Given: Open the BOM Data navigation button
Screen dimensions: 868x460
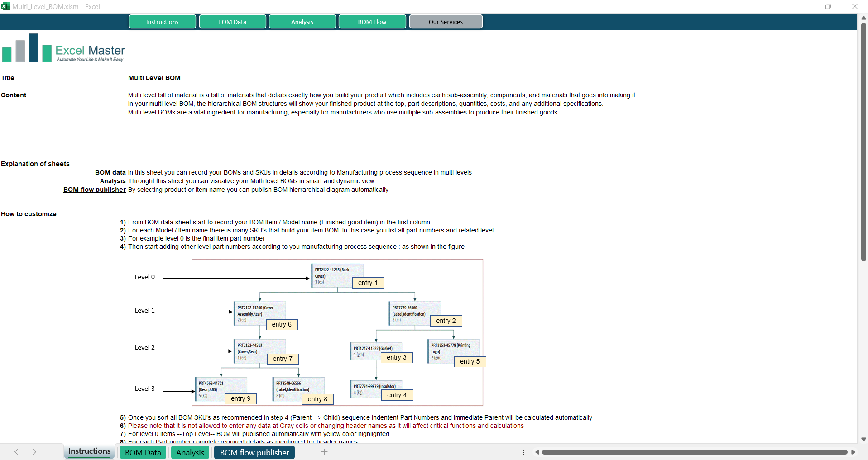Looking at the screenshot, I should [x=232, y=22].
